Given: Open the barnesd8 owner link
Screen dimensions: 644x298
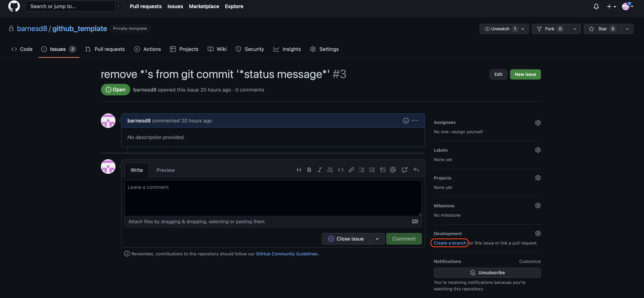Looking at the screenshot, I should [x=32, y=29].
